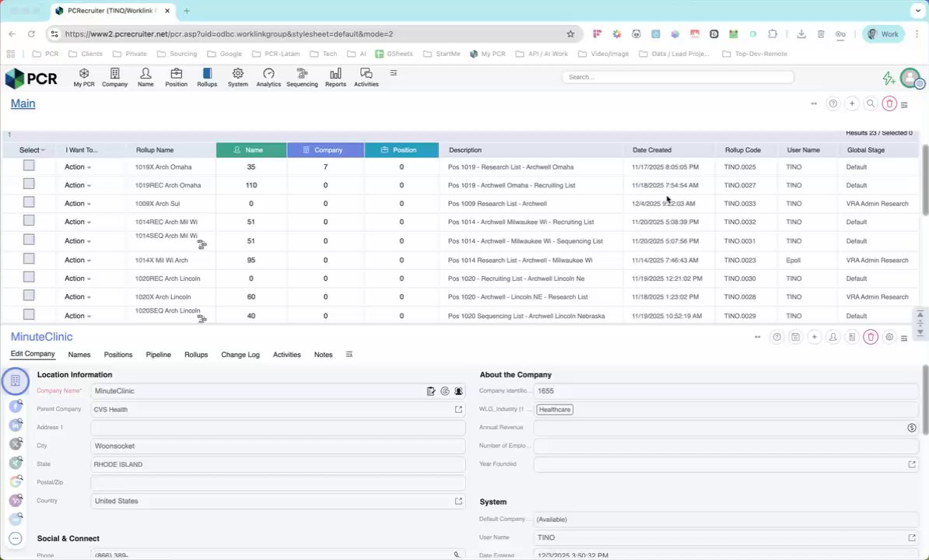Open the Select dropdown in table header

point(32,150)
